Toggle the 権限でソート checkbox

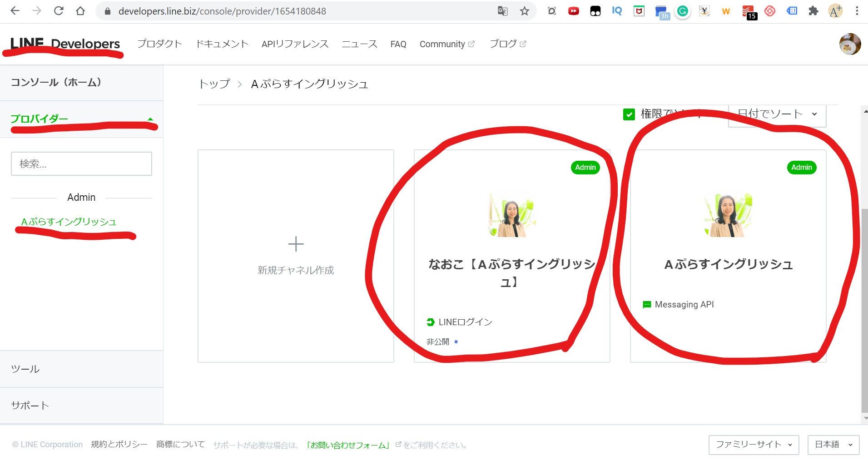(629, 114)
